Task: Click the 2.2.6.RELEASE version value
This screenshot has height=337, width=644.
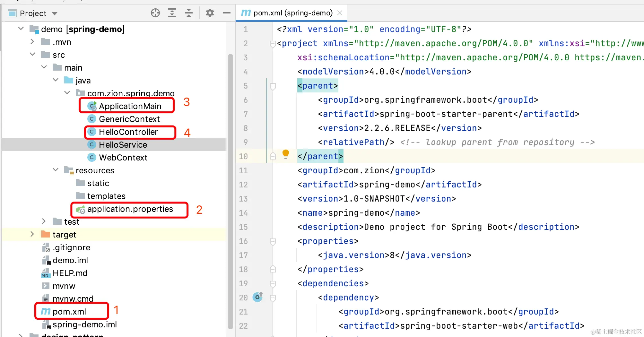Action: 397,128
